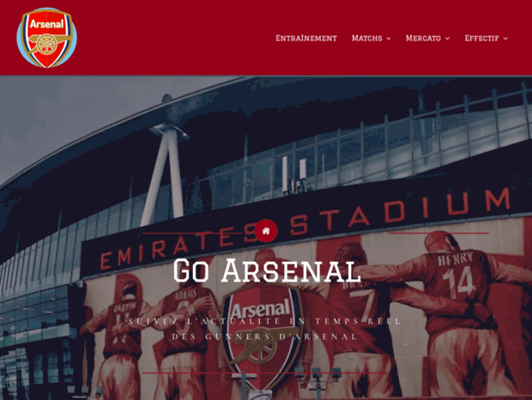Click the "des Gunners d'Arsenal" tagline text
The height and width of the screenshot is (400, 532).
[x=264, y=336]
